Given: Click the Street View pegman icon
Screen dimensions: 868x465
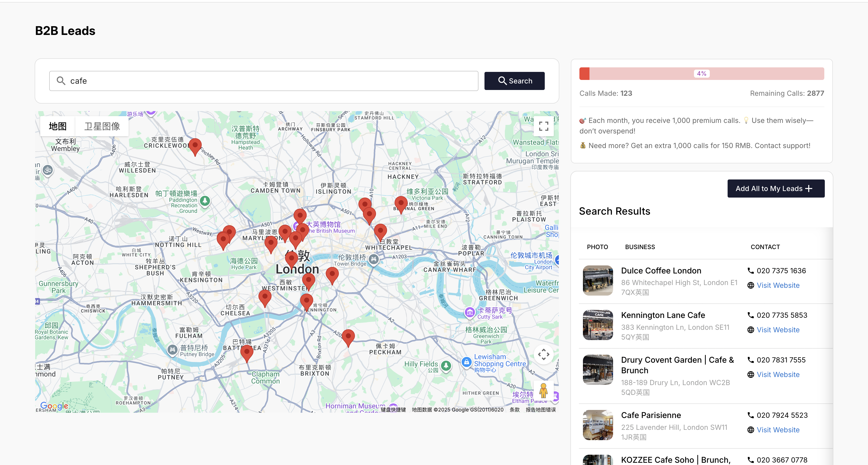Looking at the screenshot, I should click(x=543, y=391).
